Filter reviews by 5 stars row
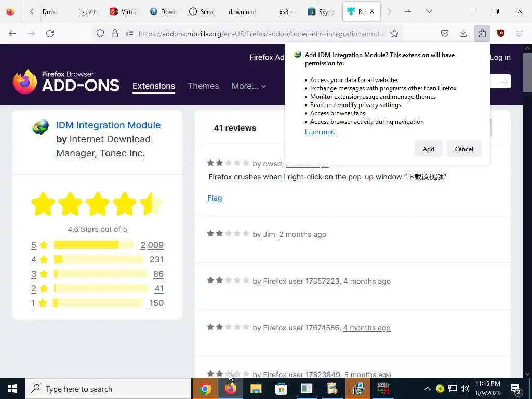The height and width of the screenshot is (399, 532). (97, 245)
